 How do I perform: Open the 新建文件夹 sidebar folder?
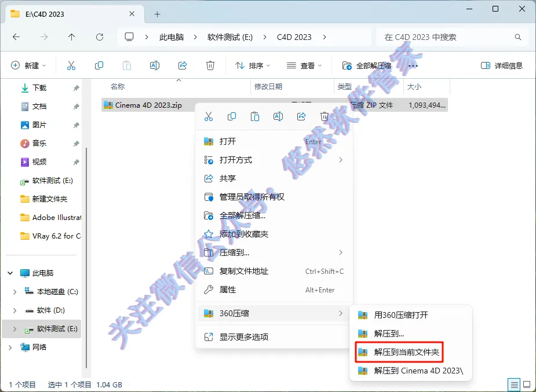pos(44,199)
